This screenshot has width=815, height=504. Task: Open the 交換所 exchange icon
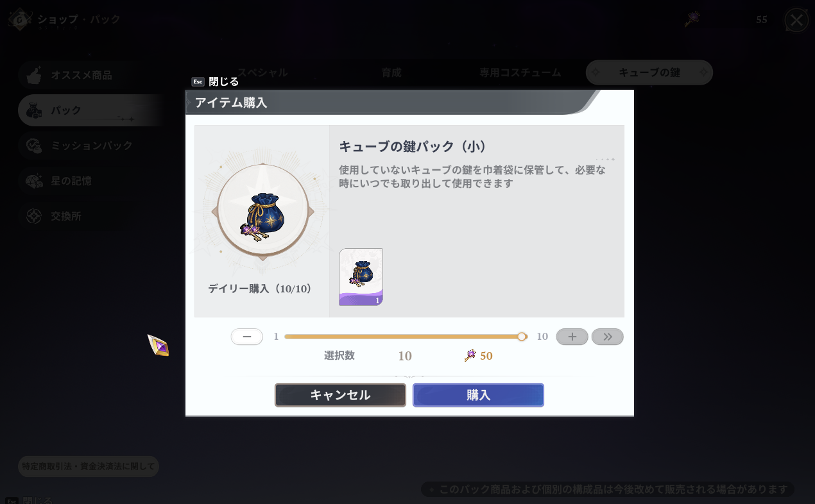[34, 216]
